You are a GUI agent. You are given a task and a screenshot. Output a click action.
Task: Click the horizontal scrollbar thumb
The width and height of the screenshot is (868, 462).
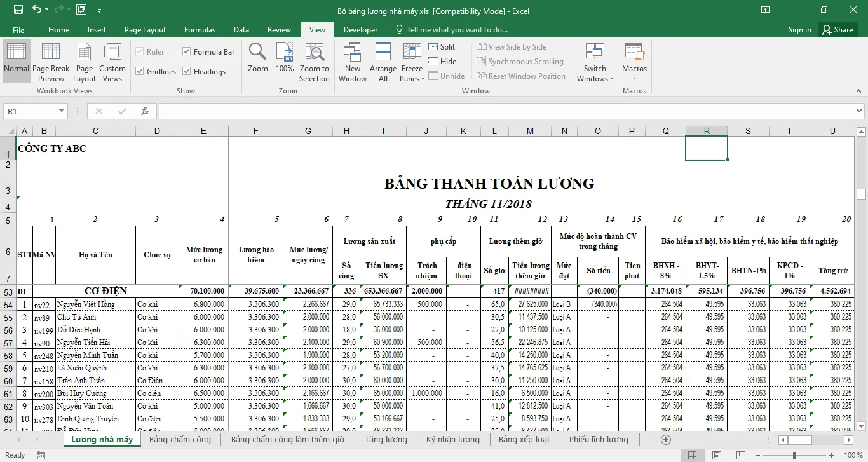click(x=801, y=440)
